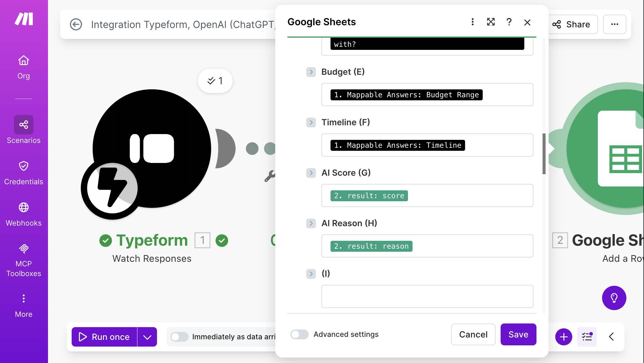
Task: Enable Advanced settings
Action: coord(299,334)
